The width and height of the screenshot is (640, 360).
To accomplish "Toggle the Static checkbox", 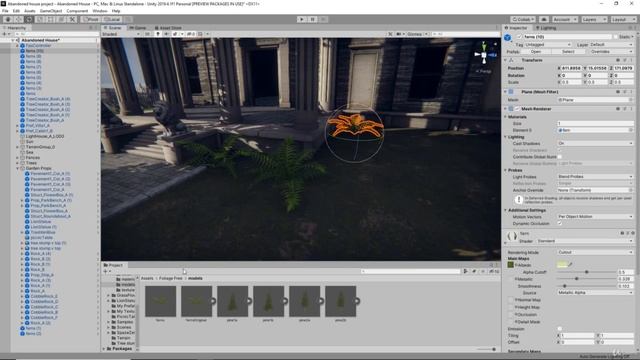I will point(616,37).
